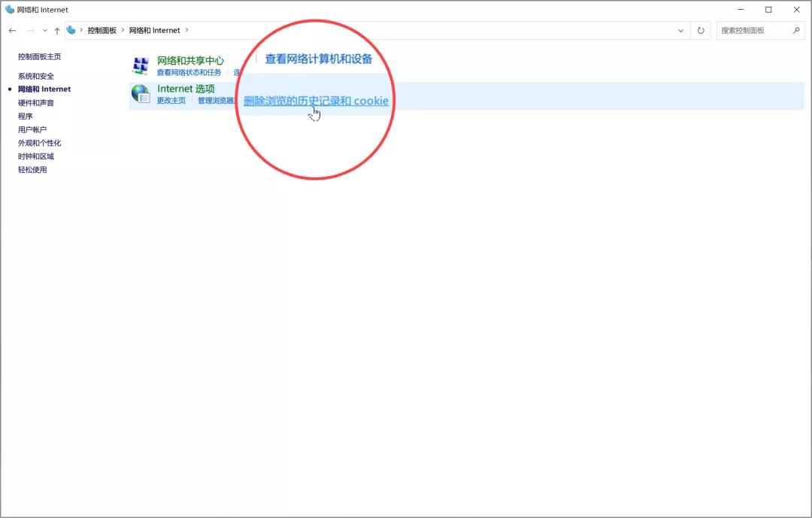Click the window icon in title bar
812x518 pixels.
point(10,9)
